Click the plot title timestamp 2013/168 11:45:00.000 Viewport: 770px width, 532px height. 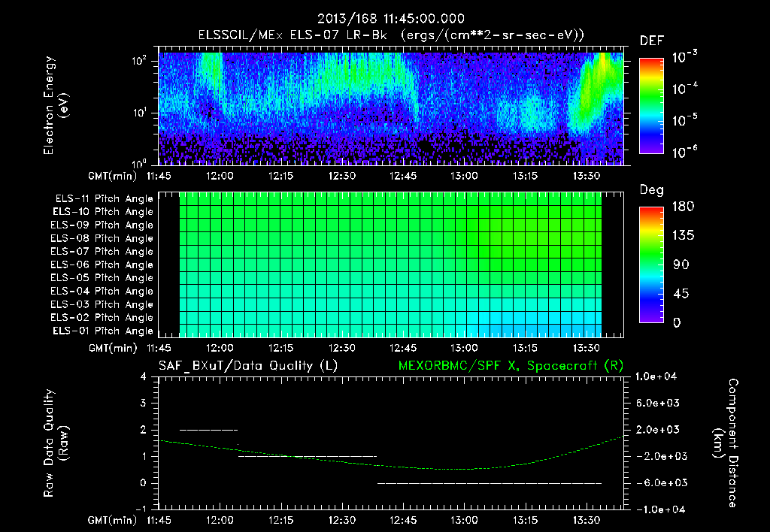point(391,19)
